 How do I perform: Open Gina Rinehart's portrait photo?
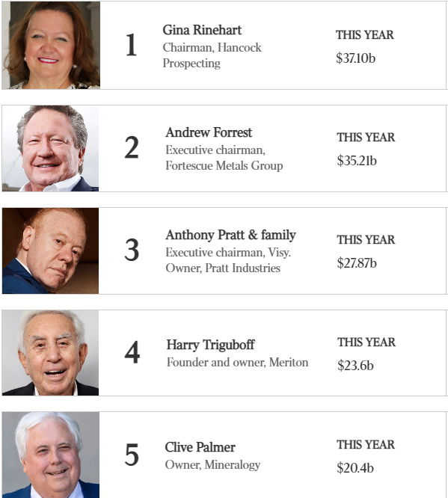click(51, 45)
